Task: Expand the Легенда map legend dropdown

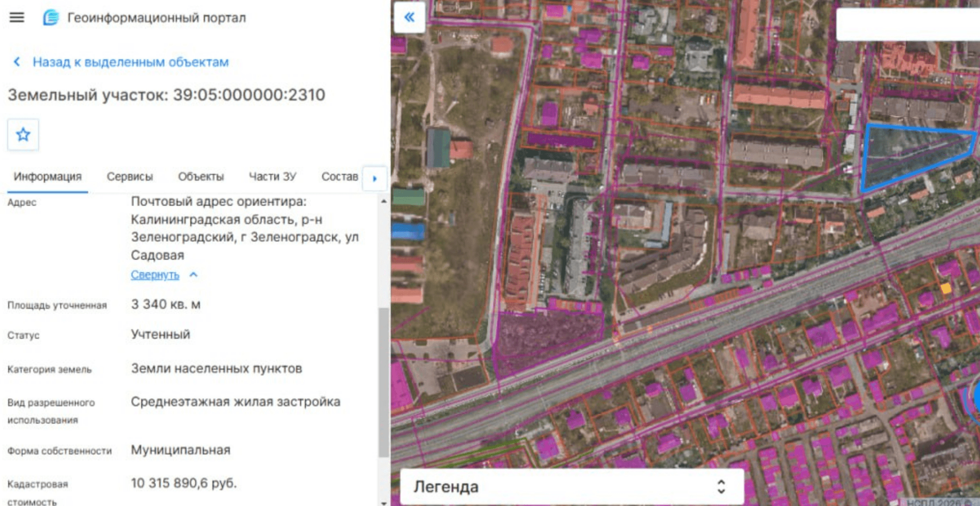Action: tap(572, 487)
